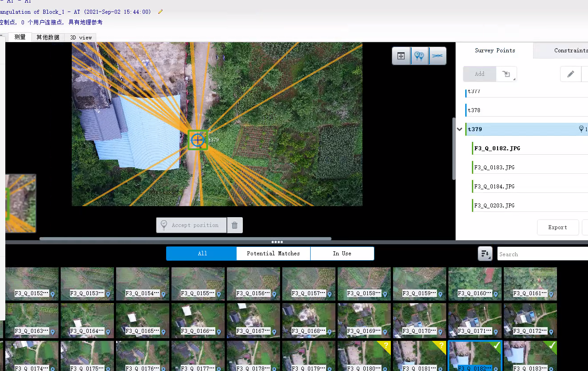Click the Export button
588x371 pixels.
[x=557, y=227]
